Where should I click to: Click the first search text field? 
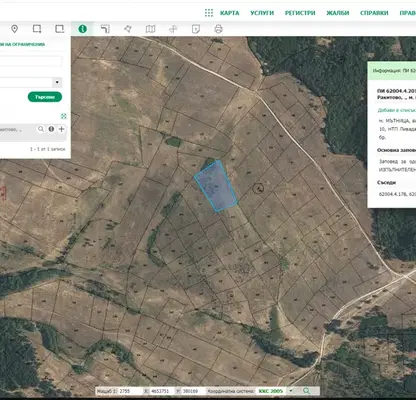click(x=31, y=61)
